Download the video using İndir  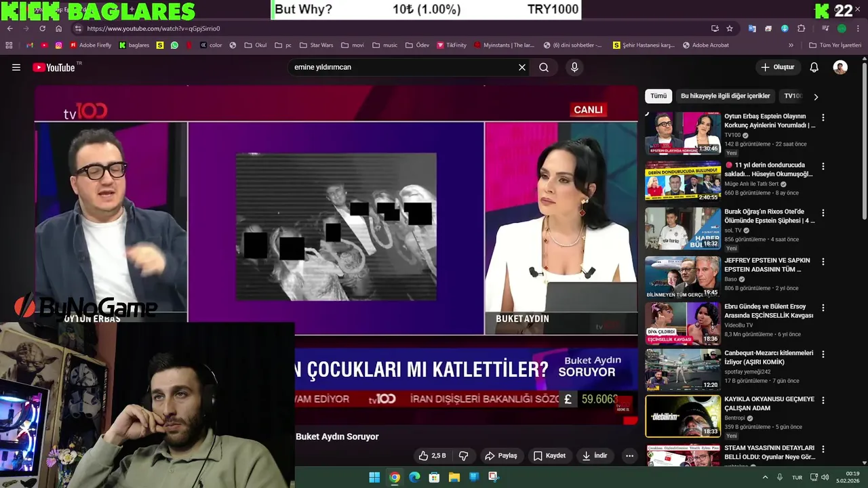[595, 455]
